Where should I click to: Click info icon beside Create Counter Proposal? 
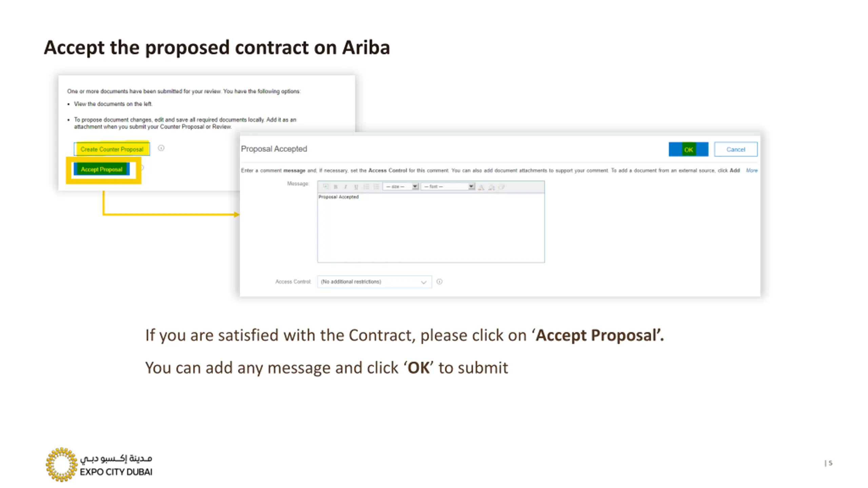(161, 148)
